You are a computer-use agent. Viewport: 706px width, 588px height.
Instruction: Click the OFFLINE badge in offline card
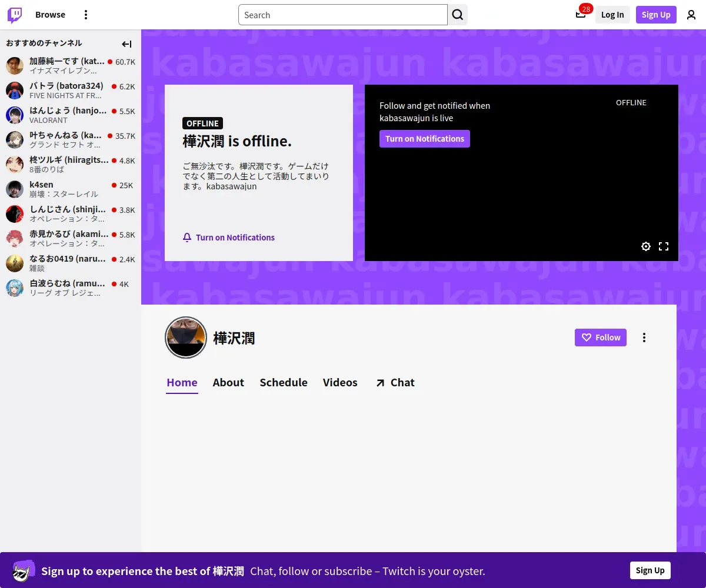[202, 123]
